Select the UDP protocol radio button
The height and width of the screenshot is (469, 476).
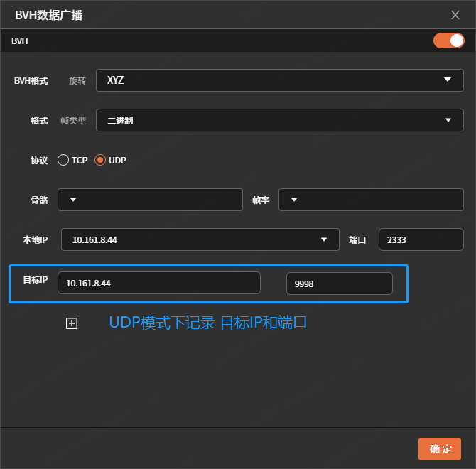tap(100, 160)
